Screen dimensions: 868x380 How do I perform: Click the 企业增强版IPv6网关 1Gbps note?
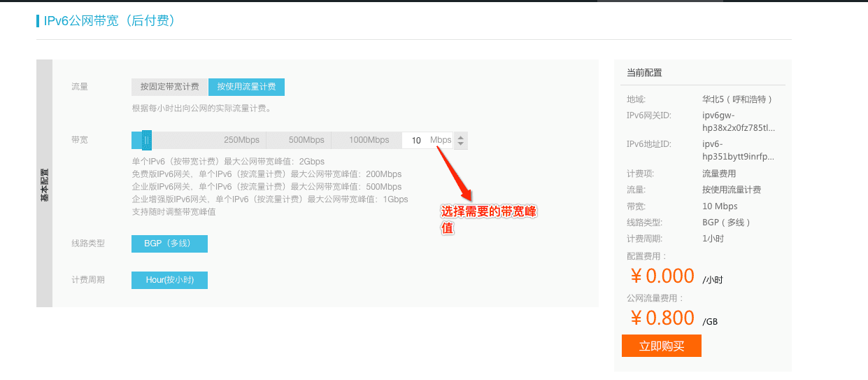coord(270,199)
